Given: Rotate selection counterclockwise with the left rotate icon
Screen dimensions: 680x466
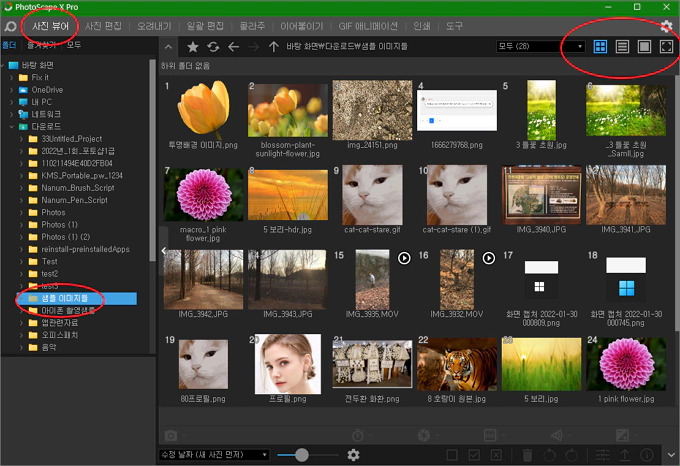Looking at the screenshot, I should point(549,455).
